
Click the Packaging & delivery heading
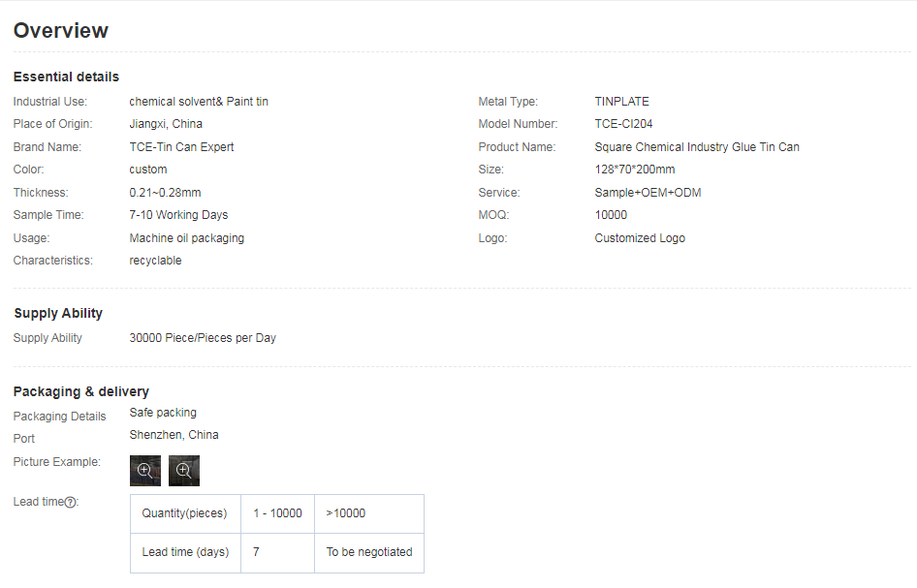click(x=80, y=391)
